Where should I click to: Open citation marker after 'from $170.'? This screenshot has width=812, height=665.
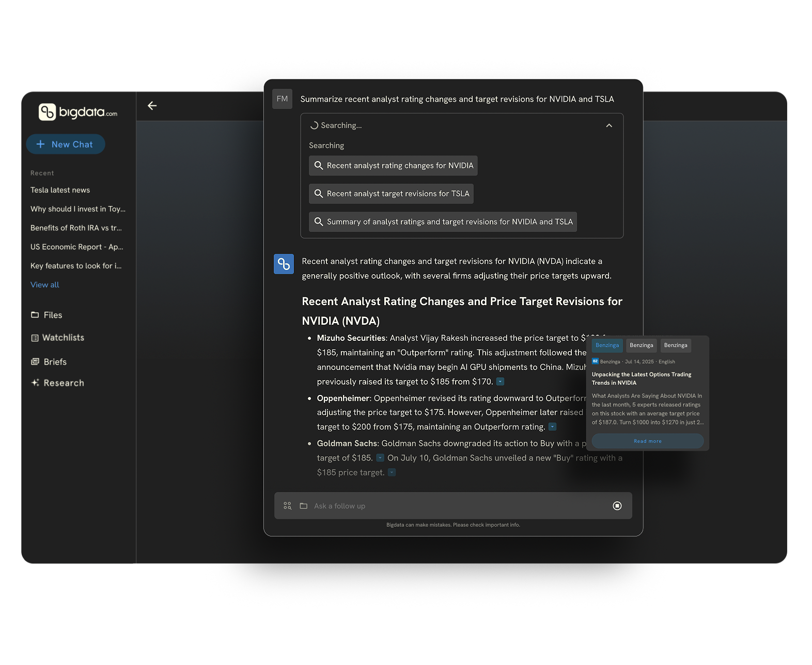tap(500, 382)
